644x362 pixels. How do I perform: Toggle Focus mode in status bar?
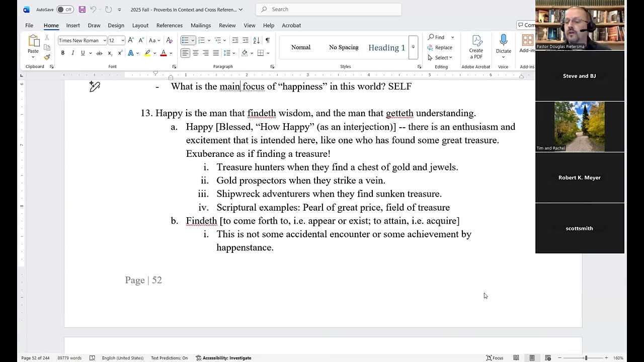495,358
